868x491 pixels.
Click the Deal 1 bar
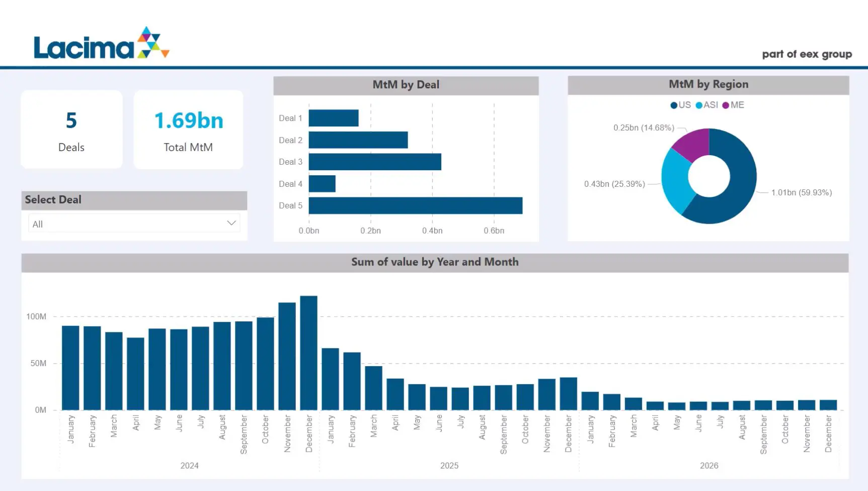click(x=334, y=118)
